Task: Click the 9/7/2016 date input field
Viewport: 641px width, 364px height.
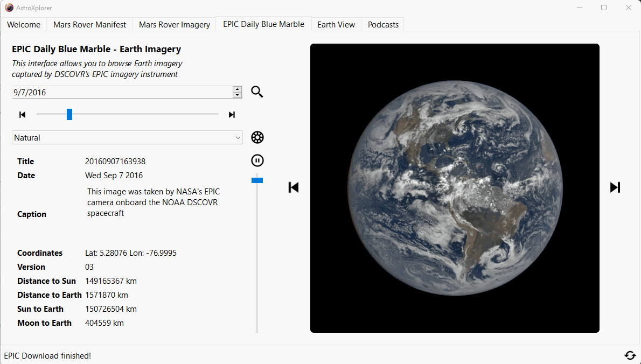Action: click(x=122, y=93)
